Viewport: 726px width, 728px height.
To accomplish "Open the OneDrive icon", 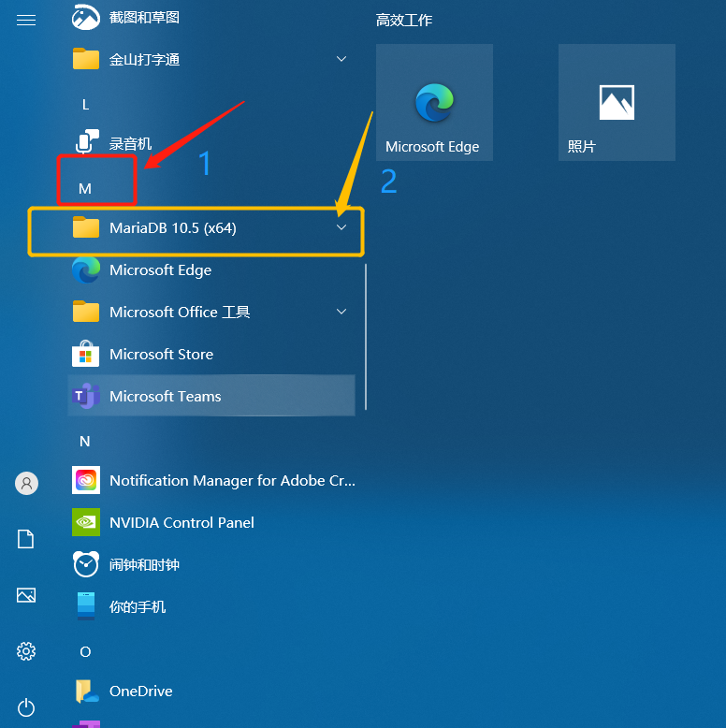I will 87,691.
